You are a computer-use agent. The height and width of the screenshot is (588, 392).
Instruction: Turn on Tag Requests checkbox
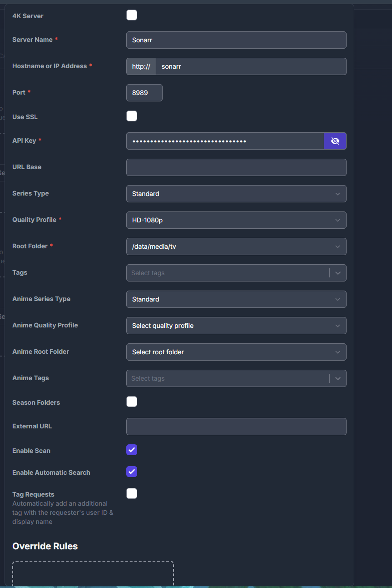[x=132, y=493]
